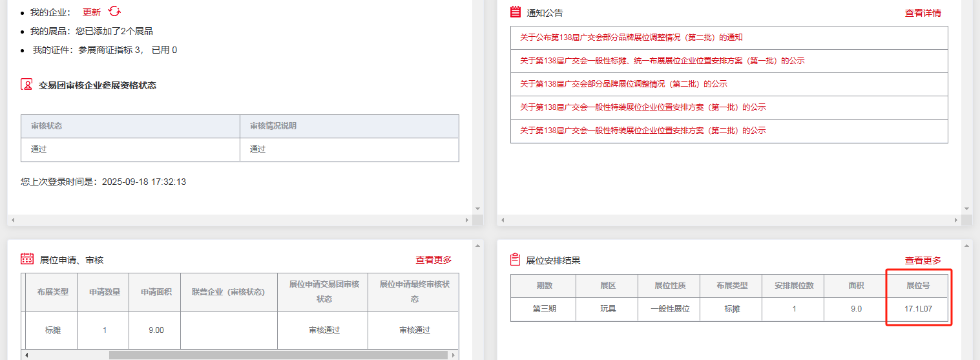
Task: Click the down scroll arrow in the 通知公告 panel
Action: (x=966, y=209)
